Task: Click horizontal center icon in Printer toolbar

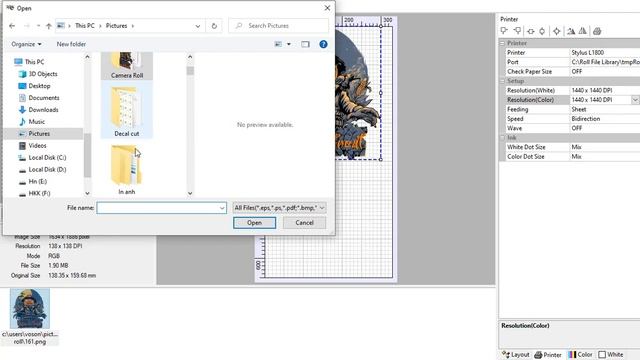Action: [x=531, y=31]
